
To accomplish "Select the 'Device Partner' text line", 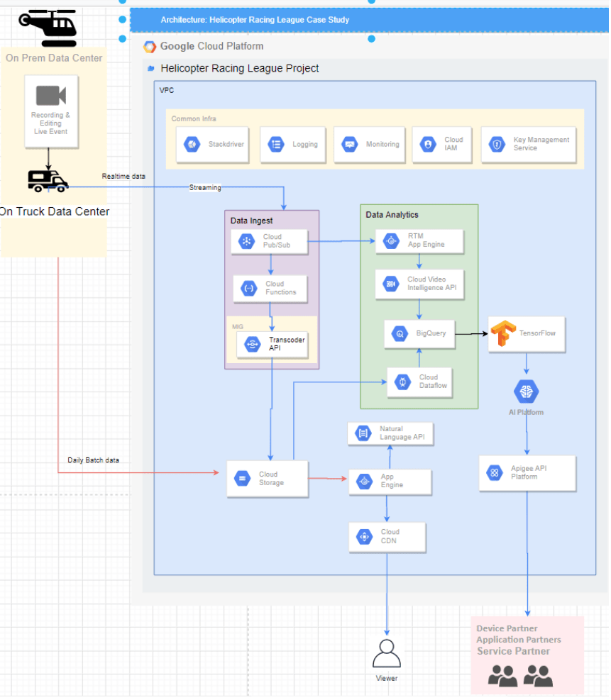I will 507,628.
